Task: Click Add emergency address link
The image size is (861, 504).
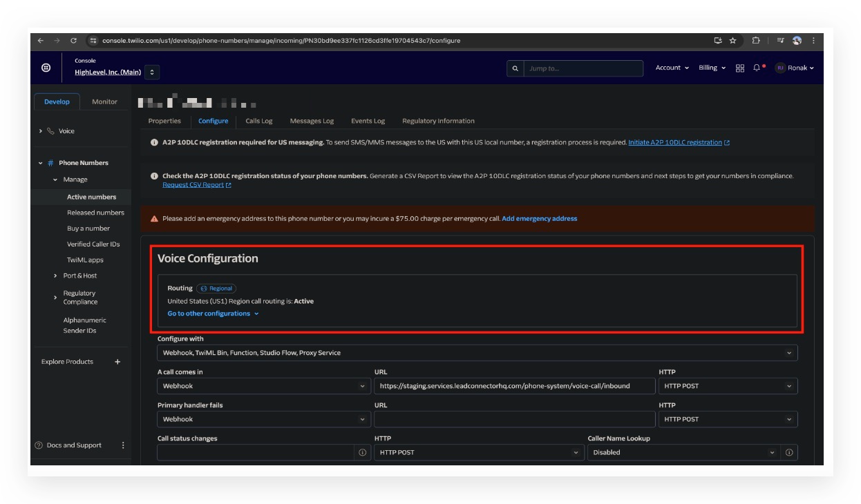Action: pos(539,219)
